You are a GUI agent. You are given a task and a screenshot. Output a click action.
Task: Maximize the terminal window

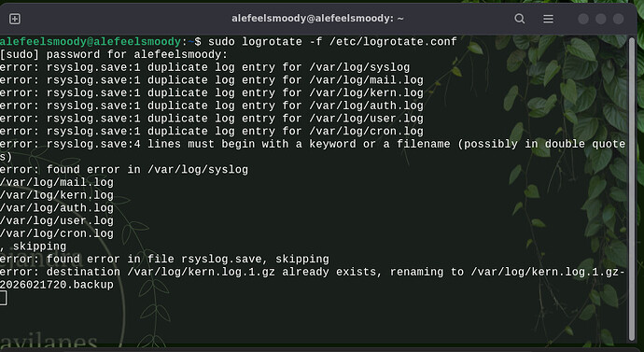tap(601, 19)
